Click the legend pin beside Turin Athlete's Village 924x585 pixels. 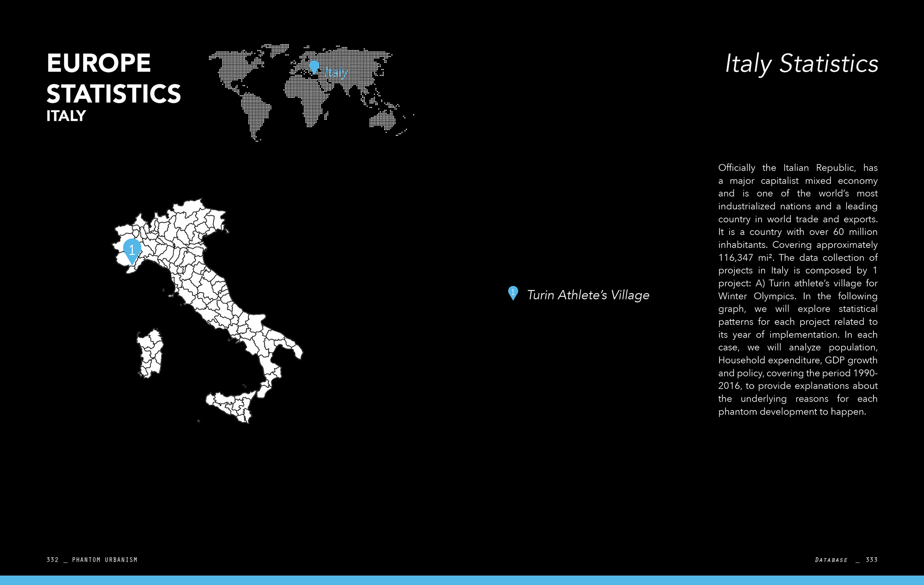tap(513, 293)
